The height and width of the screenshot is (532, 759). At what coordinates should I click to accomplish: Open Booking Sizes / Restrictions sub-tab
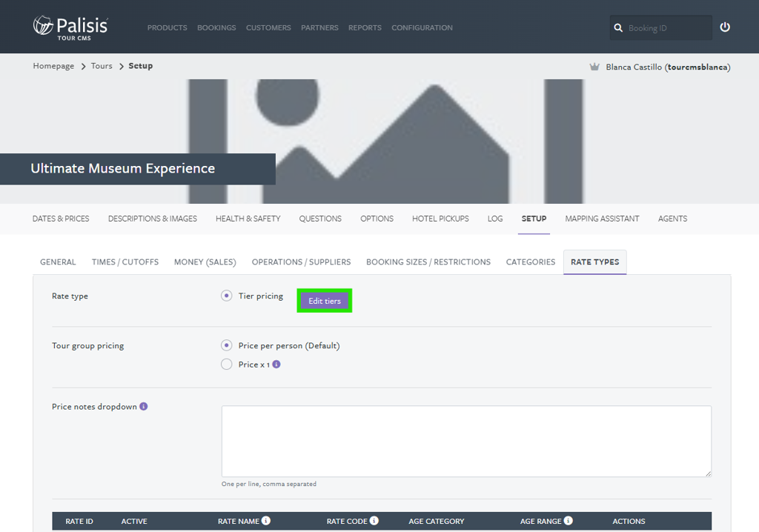(x=428, y=262)
